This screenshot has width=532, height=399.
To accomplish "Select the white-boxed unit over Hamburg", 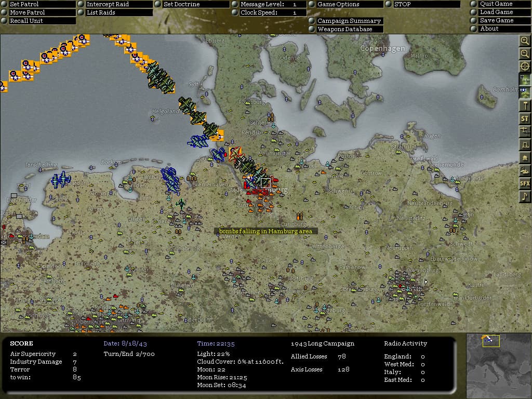I will pos(265,183).
